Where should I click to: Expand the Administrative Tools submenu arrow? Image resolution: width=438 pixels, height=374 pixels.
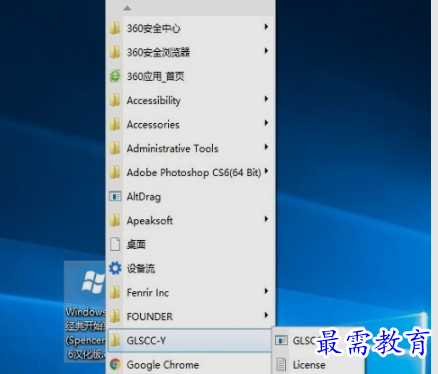(x=266, y=147)
